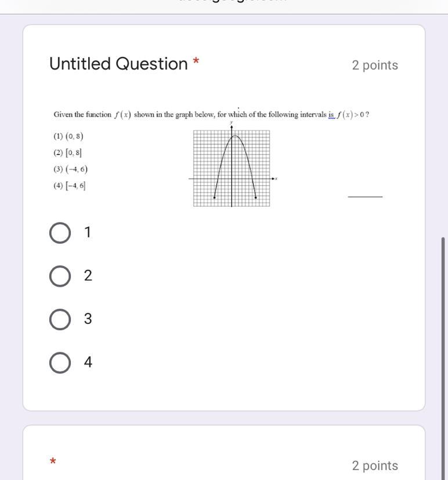The height and width of the screenshot is (480, 448).
Task: Click the "1" answer label text
Action: (x=88, y=232)
